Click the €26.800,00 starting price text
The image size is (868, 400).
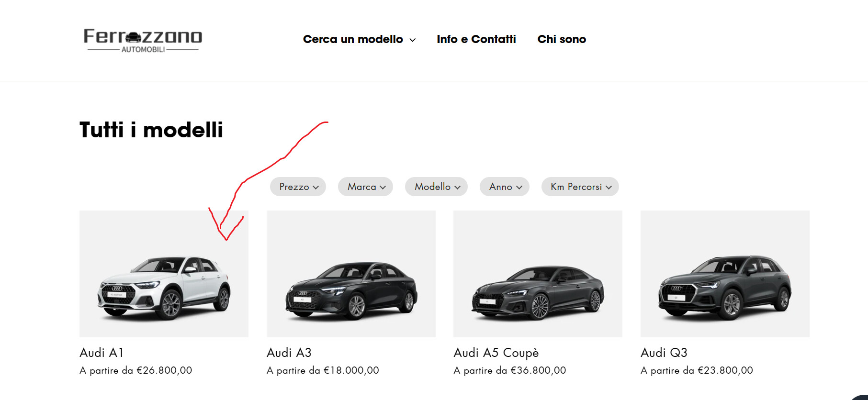164,370
